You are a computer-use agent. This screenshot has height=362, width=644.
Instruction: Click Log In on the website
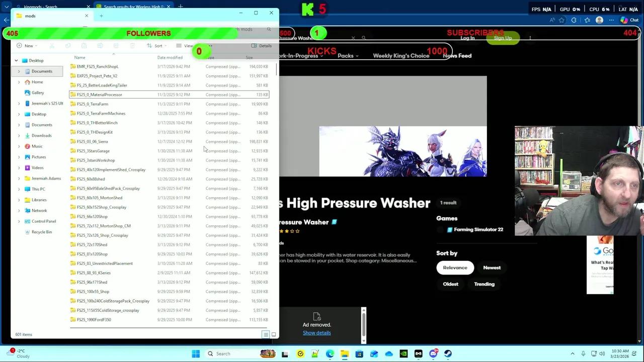(x=467, y=38)
